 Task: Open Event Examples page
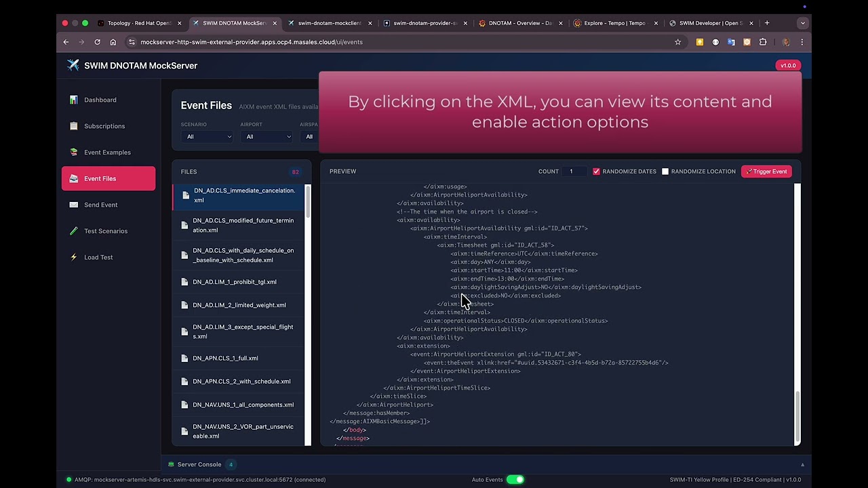pos(108,152)
